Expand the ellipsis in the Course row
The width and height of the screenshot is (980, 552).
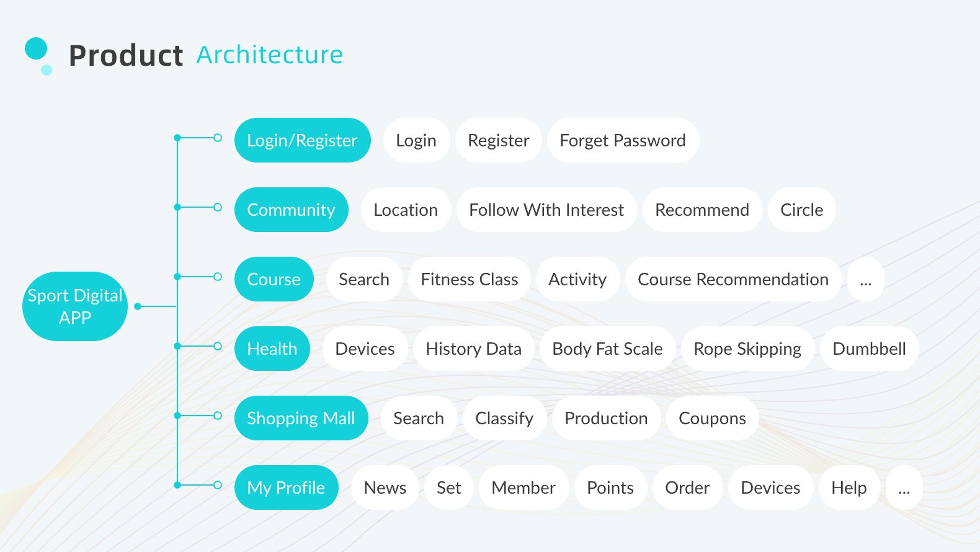click(x=865, y=280)
